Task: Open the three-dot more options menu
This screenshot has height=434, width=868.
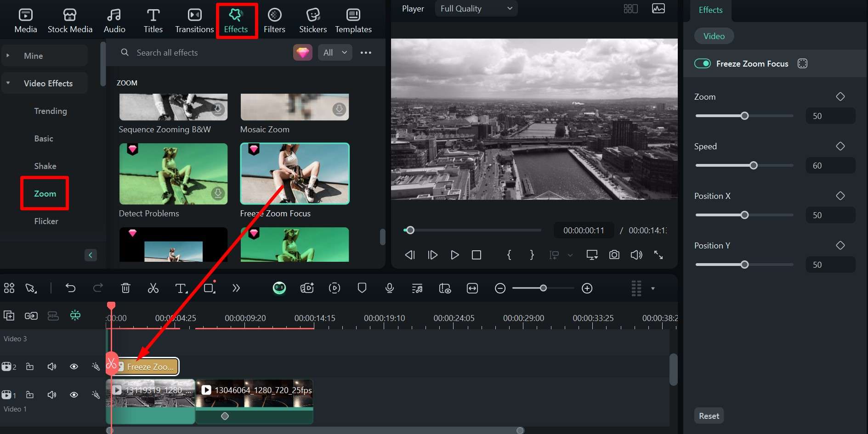Action: pos(366,53)
